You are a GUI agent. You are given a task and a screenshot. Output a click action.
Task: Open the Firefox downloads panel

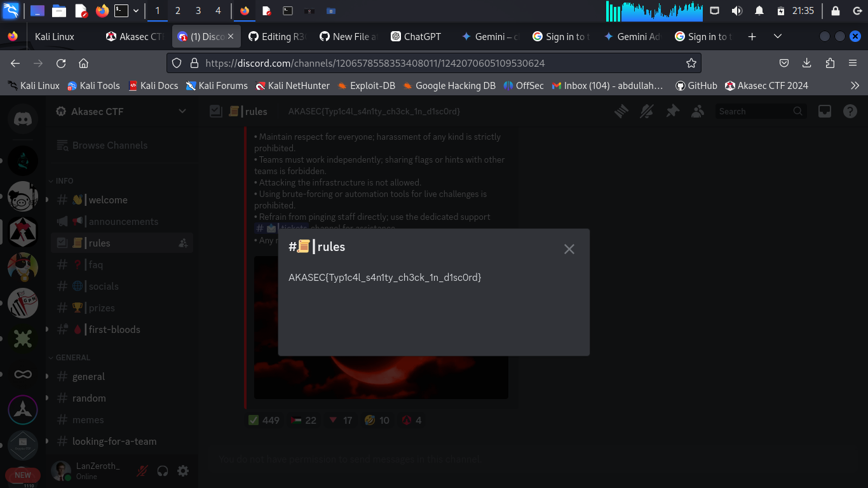pos(807,63)
